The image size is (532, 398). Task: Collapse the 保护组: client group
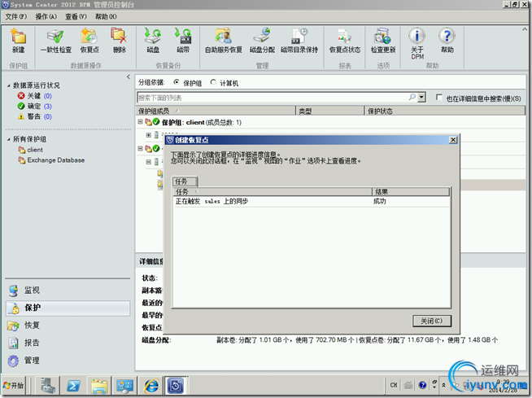(x=140, y=121)
